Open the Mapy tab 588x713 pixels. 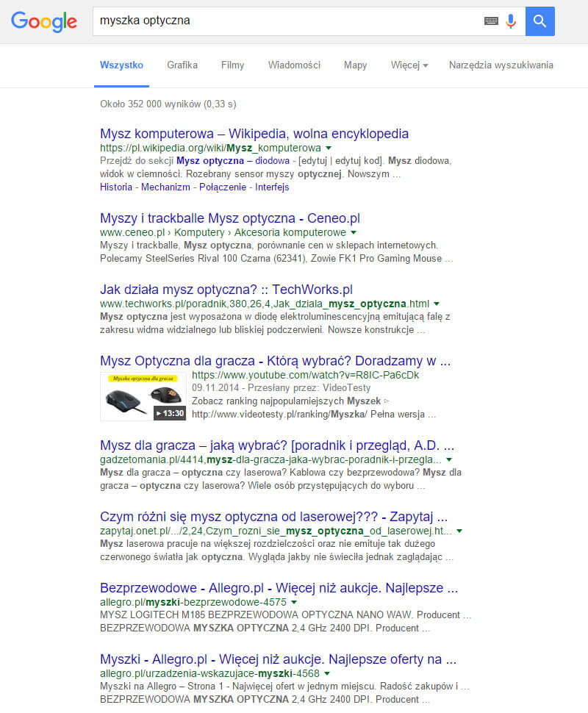click(x=355, y=65)
